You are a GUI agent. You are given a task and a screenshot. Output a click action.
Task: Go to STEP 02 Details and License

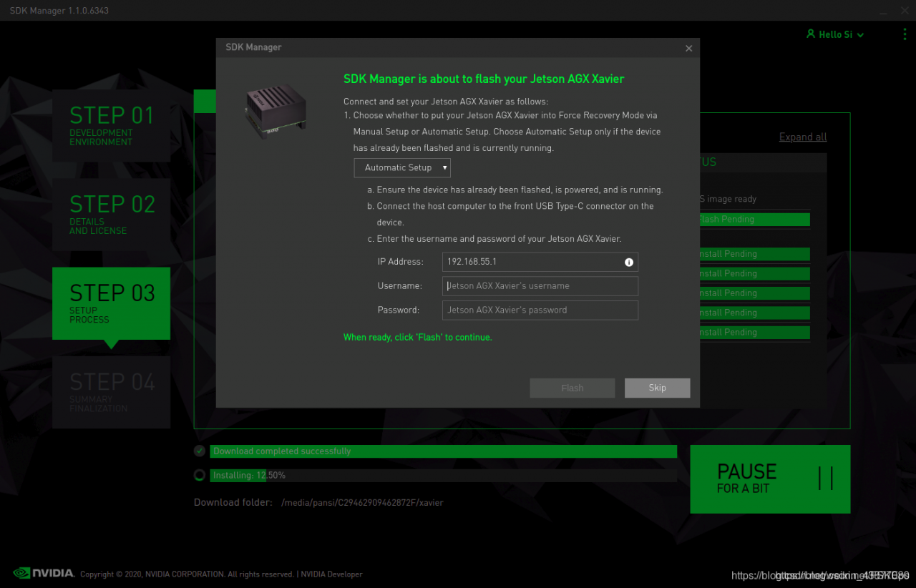111,215
